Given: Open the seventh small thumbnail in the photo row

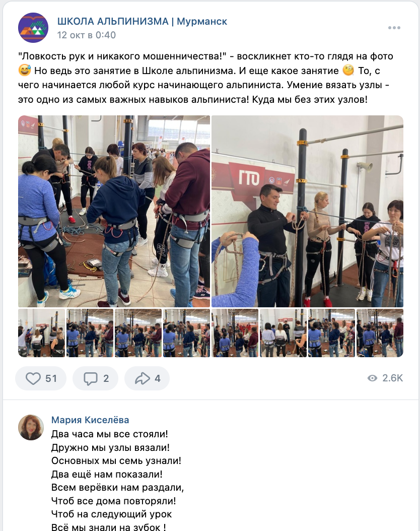Looking at the screenshot, I should [x=332, y=333].
